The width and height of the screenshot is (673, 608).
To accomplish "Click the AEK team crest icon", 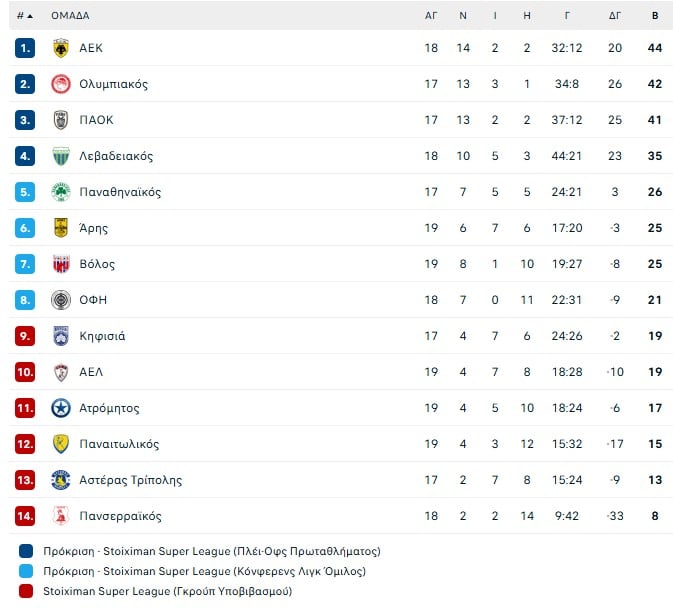I will tap(61, 48).
